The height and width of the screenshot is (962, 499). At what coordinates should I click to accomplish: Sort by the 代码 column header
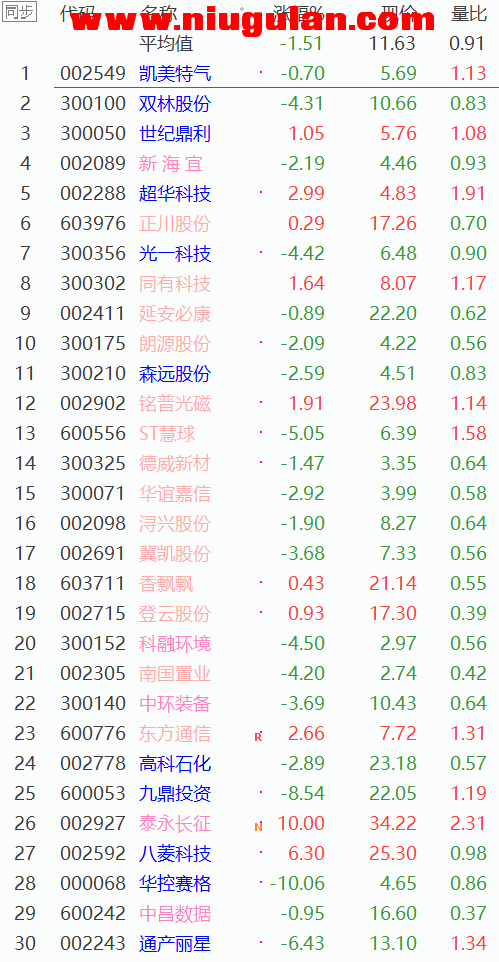pos(78,13)
